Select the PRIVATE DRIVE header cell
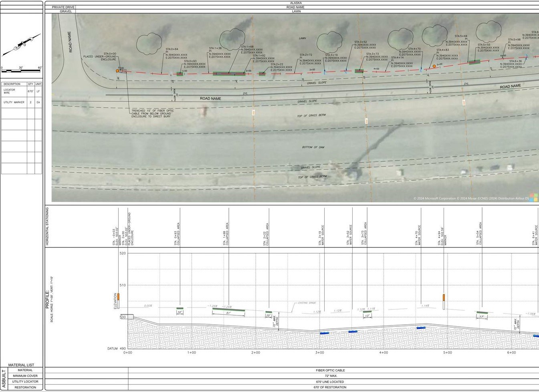Screen dimensions: 539x392 click(x=63, y=7)
